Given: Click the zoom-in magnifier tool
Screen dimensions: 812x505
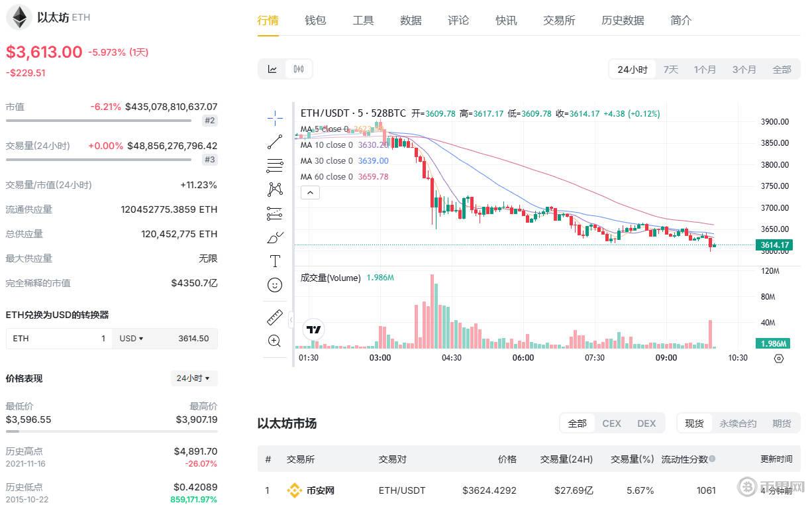Looking at the screenshot, I should coord(275,341).
